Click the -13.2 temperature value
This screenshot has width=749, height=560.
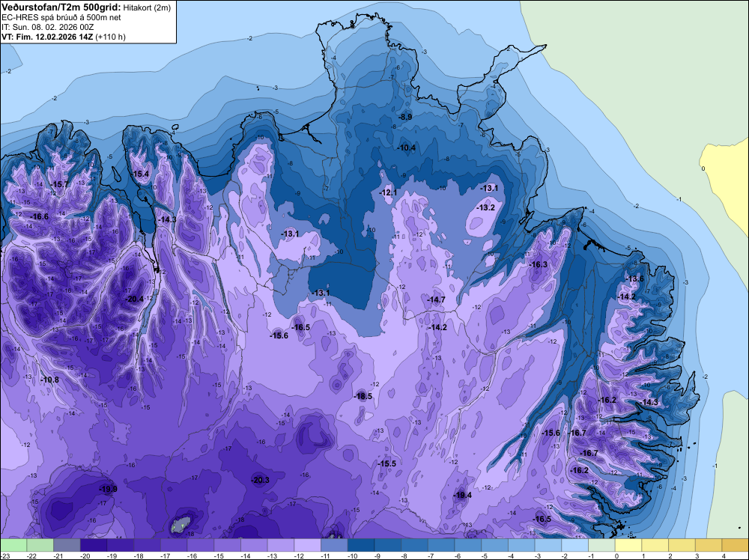point(486,207)
